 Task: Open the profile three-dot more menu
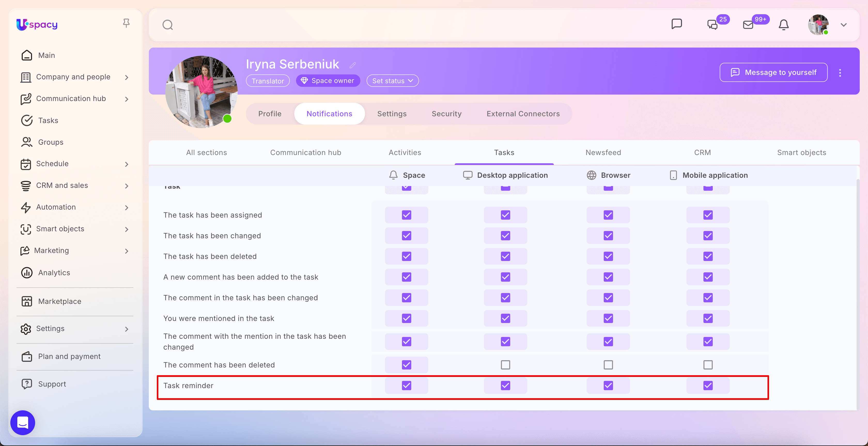pyautogui.click(x=840, y=72)
